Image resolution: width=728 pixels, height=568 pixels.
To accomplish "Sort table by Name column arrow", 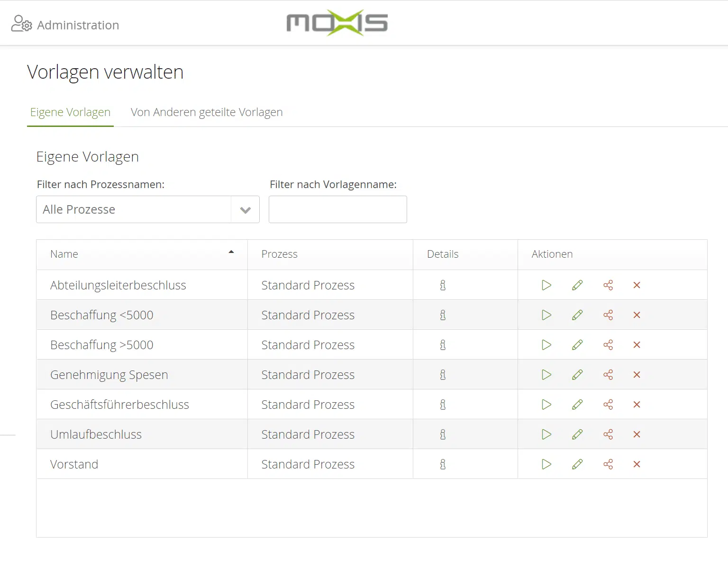I will point(231,252).
